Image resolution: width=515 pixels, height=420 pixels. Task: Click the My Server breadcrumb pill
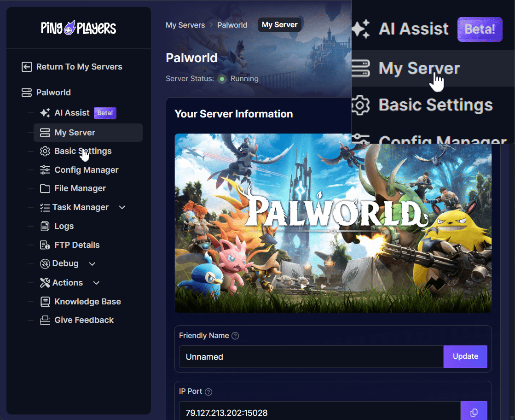coord(279,25)
